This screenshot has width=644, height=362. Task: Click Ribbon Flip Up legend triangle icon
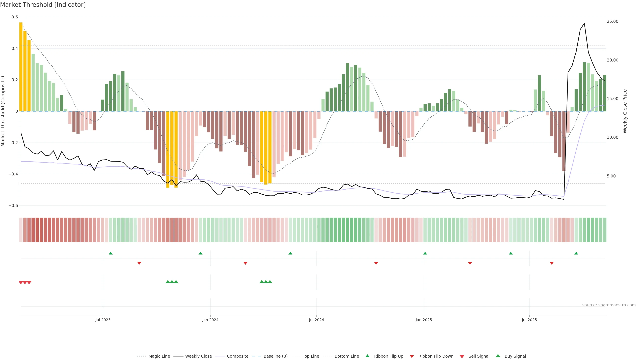367,356
